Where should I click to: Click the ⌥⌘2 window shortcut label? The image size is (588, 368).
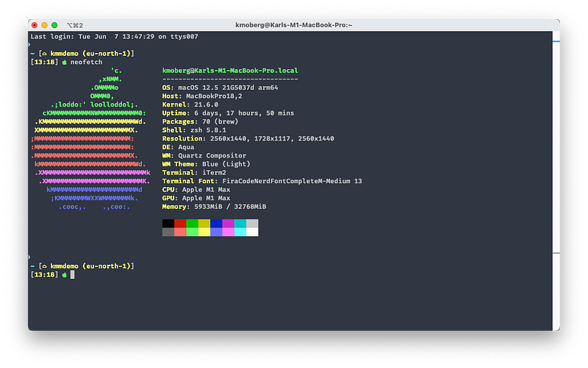point(75,25)
